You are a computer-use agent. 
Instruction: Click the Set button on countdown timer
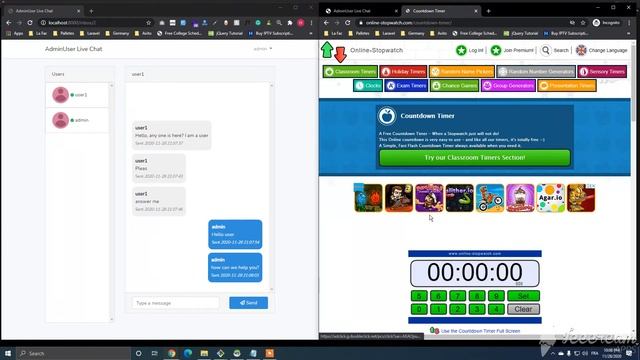(x=523, y=296)
